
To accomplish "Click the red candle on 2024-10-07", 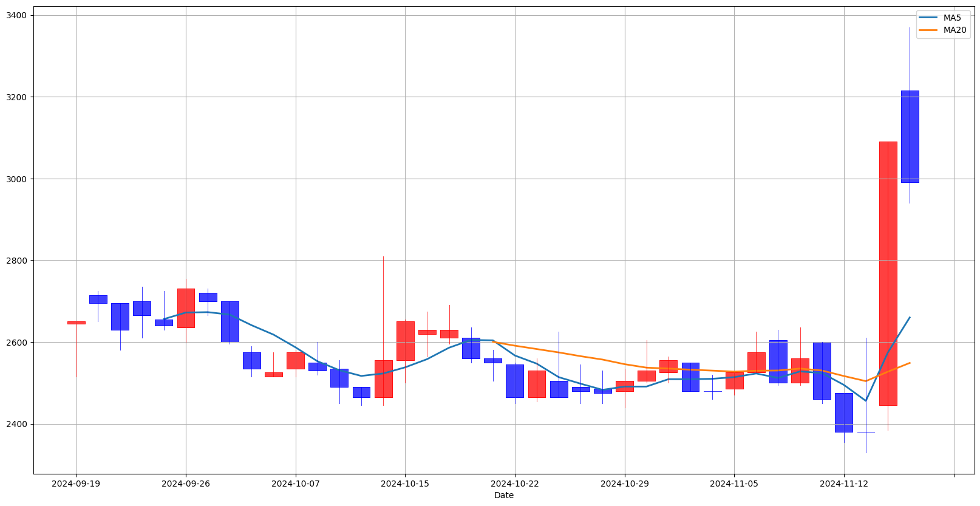I will click(296, 360).
